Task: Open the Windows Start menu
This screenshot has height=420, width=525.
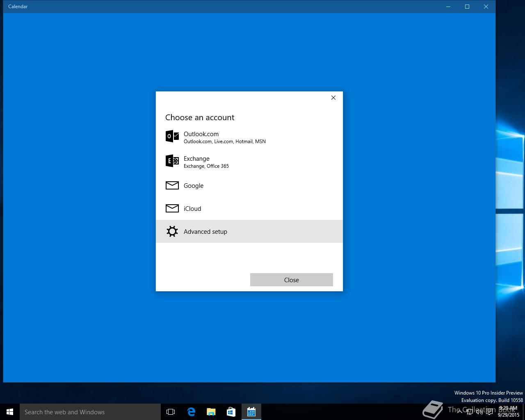Action: (10, 412)
